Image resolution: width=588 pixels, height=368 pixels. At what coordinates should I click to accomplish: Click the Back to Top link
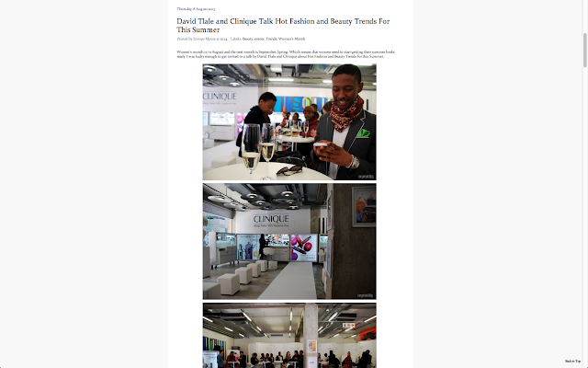click(x=572, y=362)
